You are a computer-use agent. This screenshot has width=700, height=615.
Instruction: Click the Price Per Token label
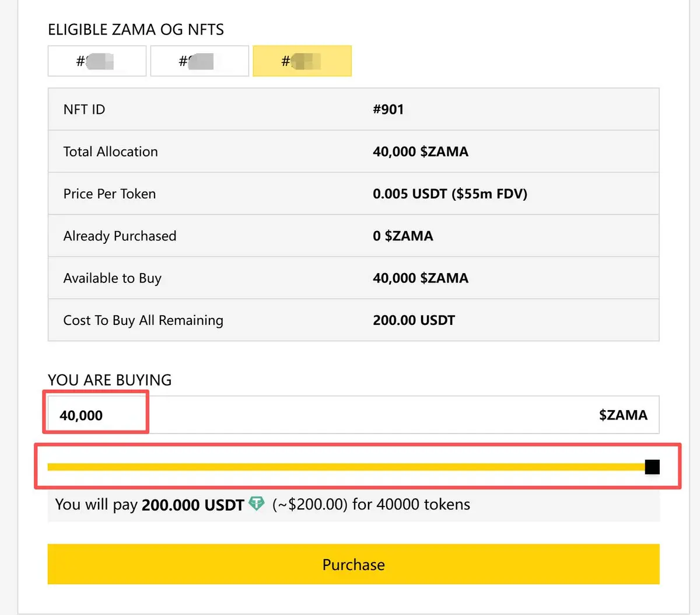click(110, 194)
